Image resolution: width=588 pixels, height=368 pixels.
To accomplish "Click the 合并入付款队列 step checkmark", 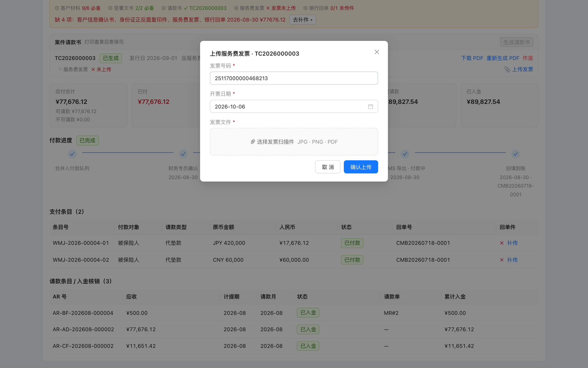I will point(72,154).
